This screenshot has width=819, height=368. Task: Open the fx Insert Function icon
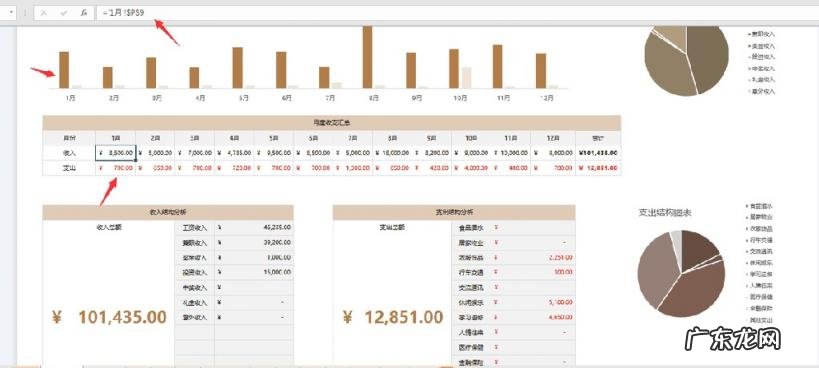pyautogui.click(x=84, y=13)
